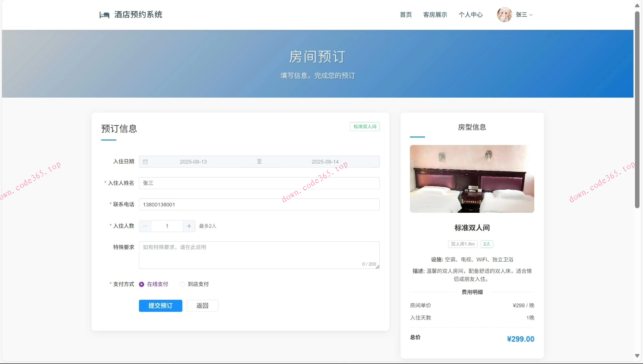Open the 客房展示 menu item
Screen dimensions: 643x364
click(435, 15)
